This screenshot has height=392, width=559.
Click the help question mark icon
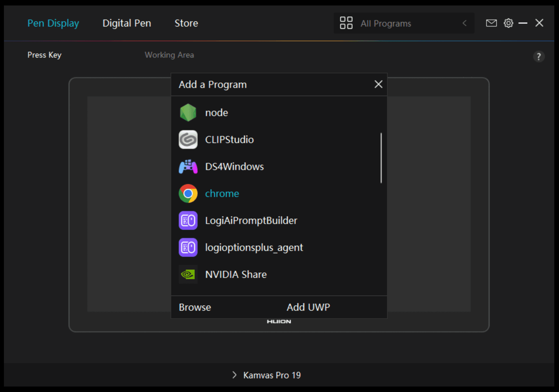click(x=539, y=57)
